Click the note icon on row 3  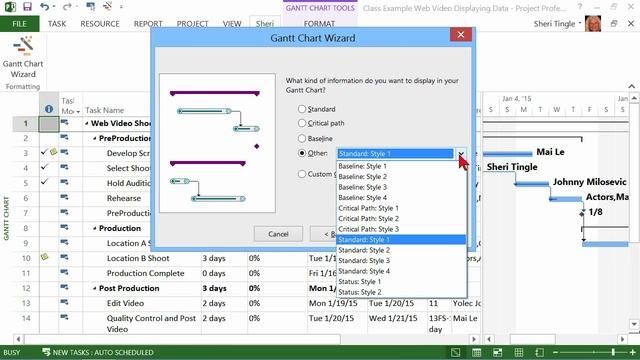(53, 152)
